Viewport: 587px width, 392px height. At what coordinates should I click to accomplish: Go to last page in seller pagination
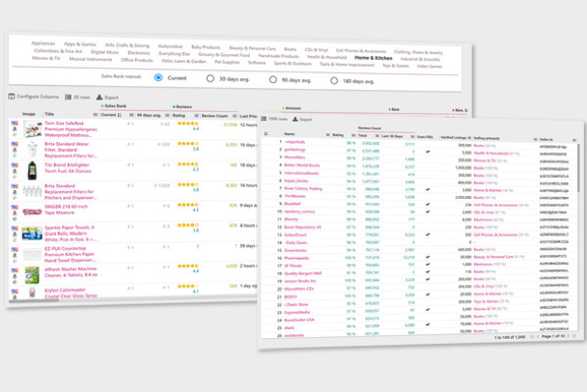[x=573, y=335]
